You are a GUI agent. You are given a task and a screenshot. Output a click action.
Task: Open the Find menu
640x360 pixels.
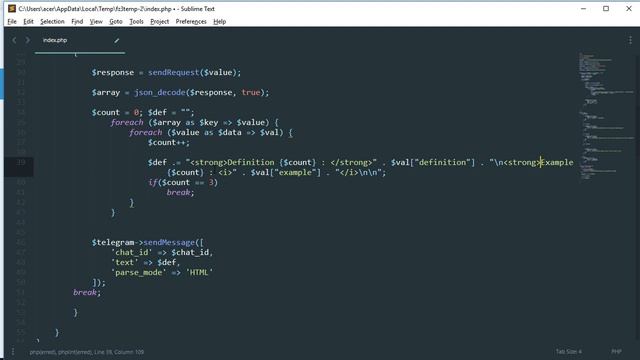click(77, 22)
